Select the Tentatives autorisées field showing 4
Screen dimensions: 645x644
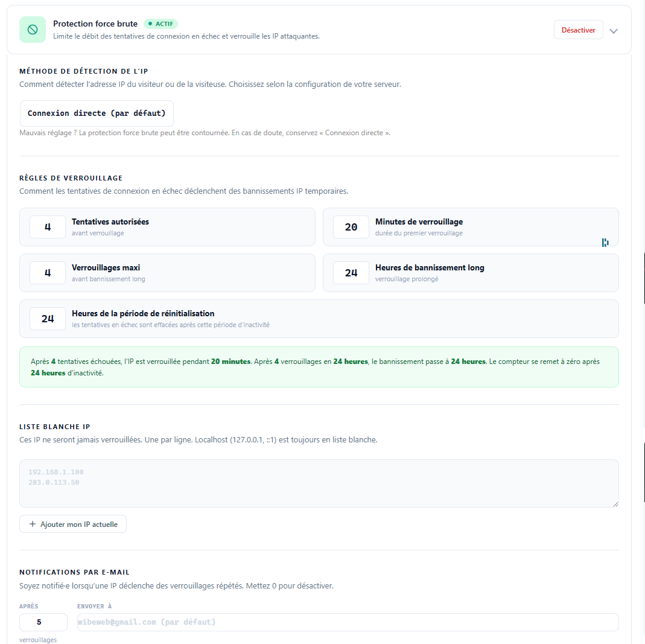[x=47, y=226]
